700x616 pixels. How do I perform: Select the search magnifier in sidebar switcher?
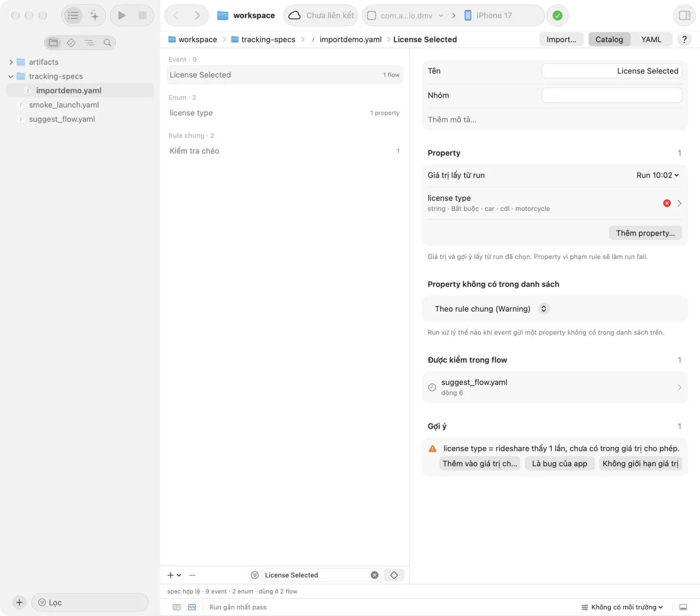click(x=107, y=42)
